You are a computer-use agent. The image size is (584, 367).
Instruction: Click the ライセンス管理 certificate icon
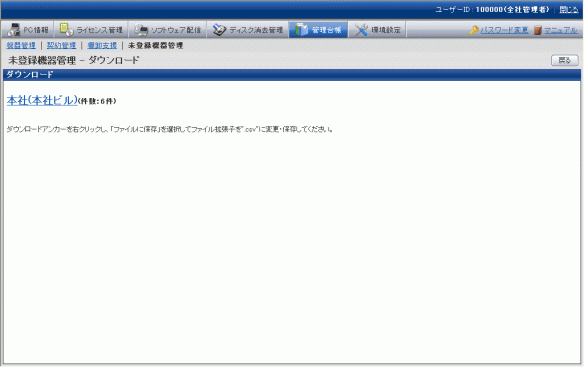pyautogui.click(x=66, y=30)
